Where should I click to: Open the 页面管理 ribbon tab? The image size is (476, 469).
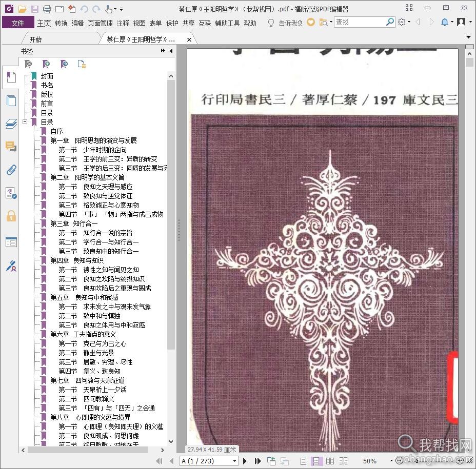[x=100, y=23]
